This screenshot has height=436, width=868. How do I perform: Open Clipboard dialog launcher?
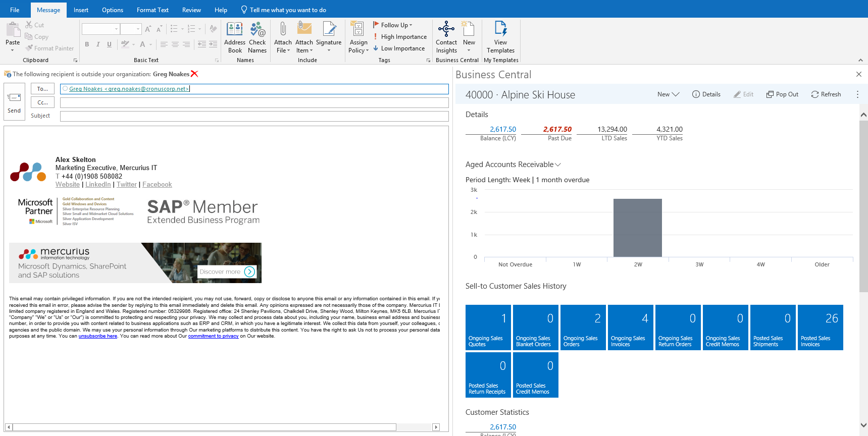pyautogui.click(x=76, y=60)
